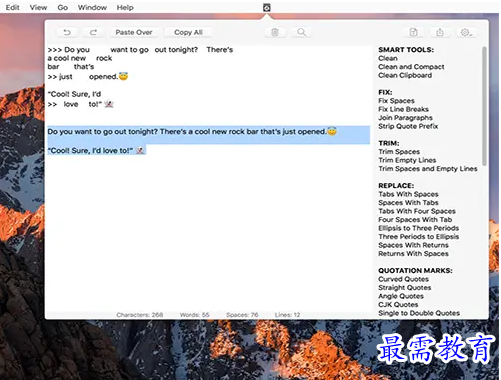501x380 pixels.
Task: Replace Spaces With Tabs
Action: [x=408, y=203]
